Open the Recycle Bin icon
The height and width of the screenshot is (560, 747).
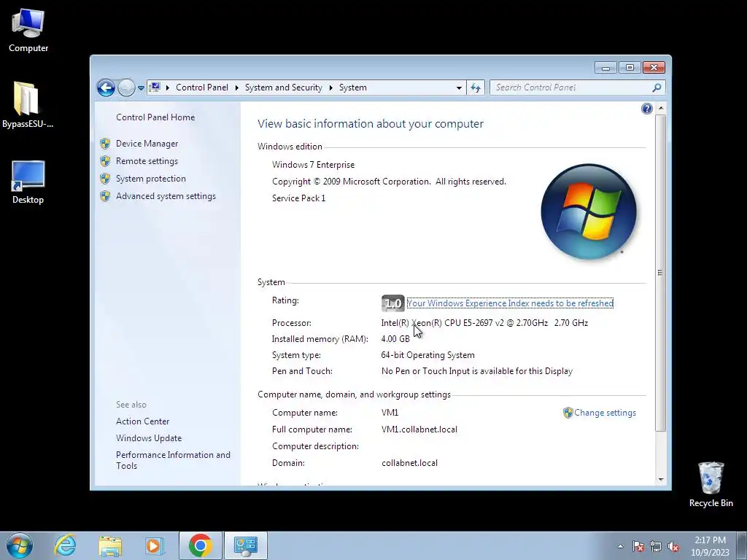click(711, 484)
